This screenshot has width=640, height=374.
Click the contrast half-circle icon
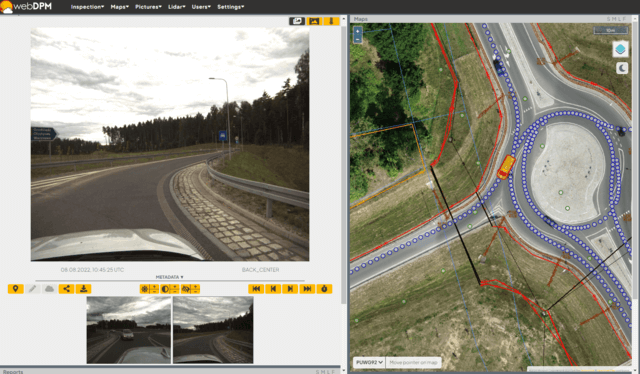(165, 289)
